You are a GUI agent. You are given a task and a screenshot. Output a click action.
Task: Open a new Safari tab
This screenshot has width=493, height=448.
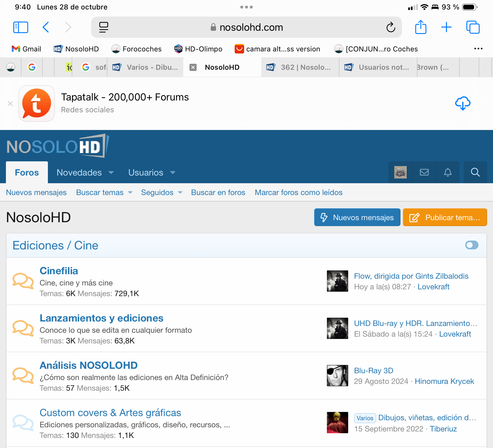(446, 27)
